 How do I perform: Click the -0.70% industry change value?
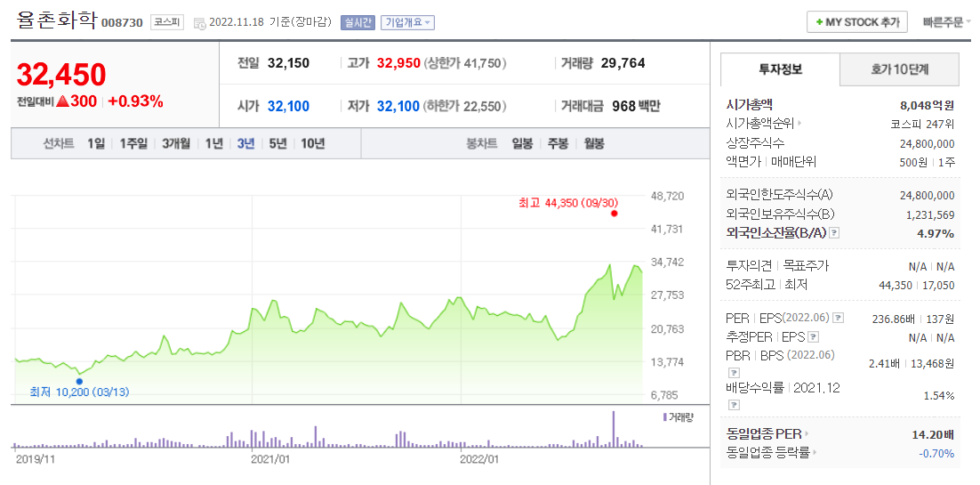[936, 453]
